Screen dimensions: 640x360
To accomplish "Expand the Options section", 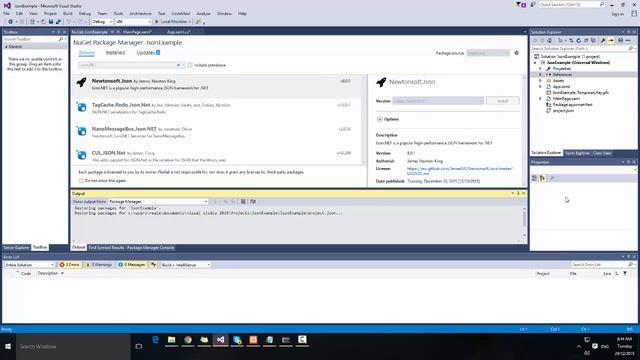I will [x=380, y=119].
